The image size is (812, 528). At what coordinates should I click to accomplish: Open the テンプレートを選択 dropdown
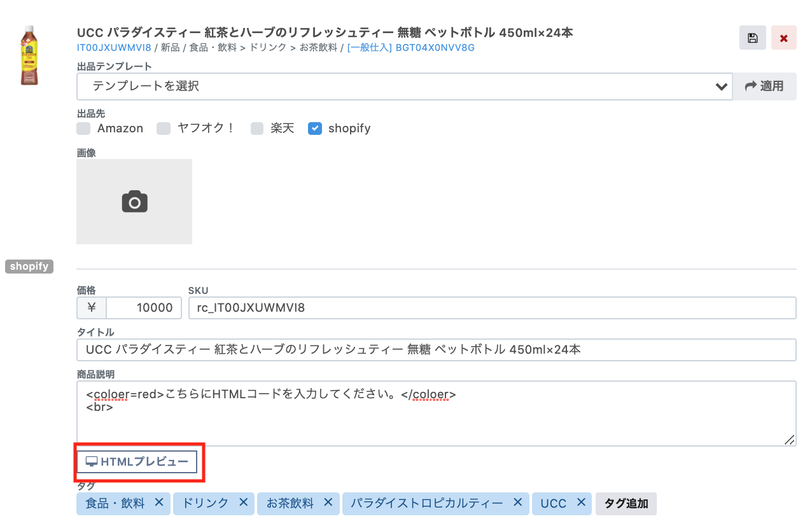click(405, 87)
